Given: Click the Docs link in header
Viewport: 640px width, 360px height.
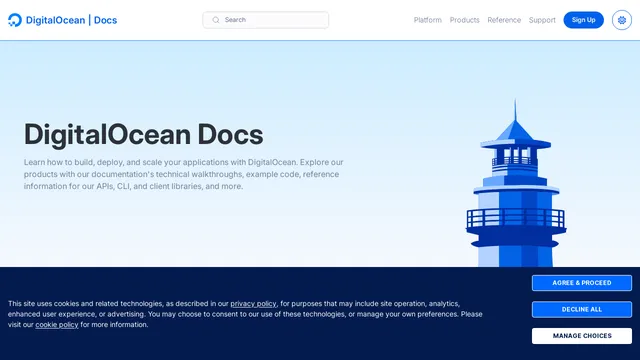Looking at the screenshot, I should click(x=105, y=20).
